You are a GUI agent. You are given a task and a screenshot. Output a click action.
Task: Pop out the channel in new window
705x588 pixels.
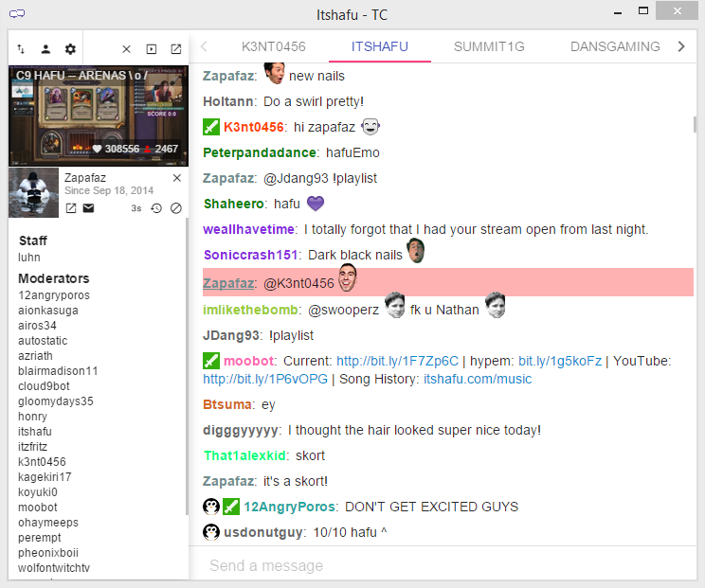click(x=176, y=49)
